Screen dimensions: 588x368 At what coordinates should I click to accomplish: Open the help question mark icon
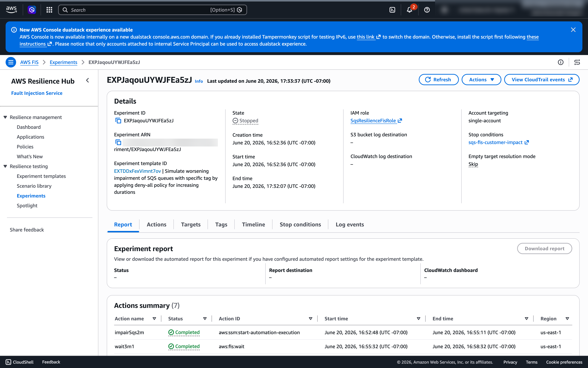pos(427,10)
